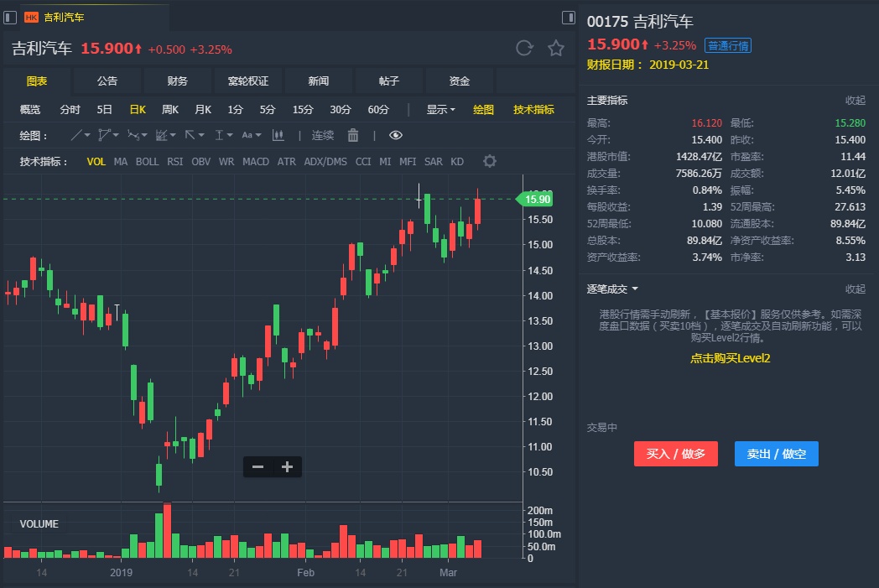
Task: Select the polyline channel drawing tool
Action: (104, 135)
